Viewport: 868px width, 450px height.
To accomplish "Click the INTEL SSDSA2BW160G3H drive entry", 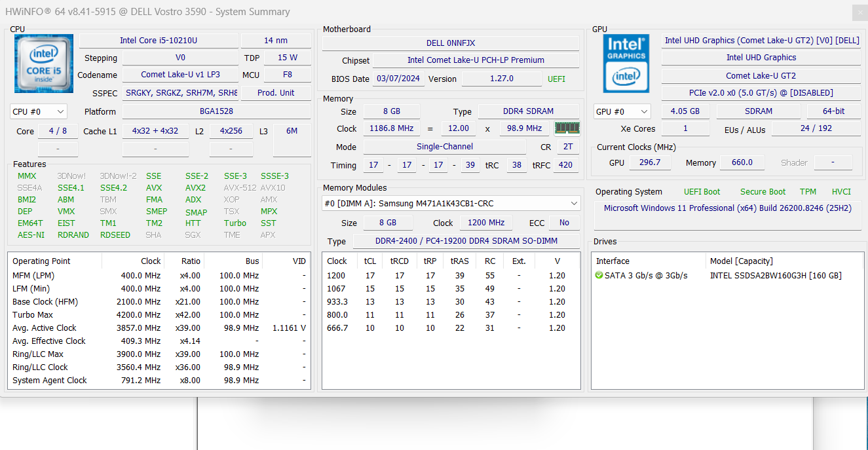I will pos(776,276).
